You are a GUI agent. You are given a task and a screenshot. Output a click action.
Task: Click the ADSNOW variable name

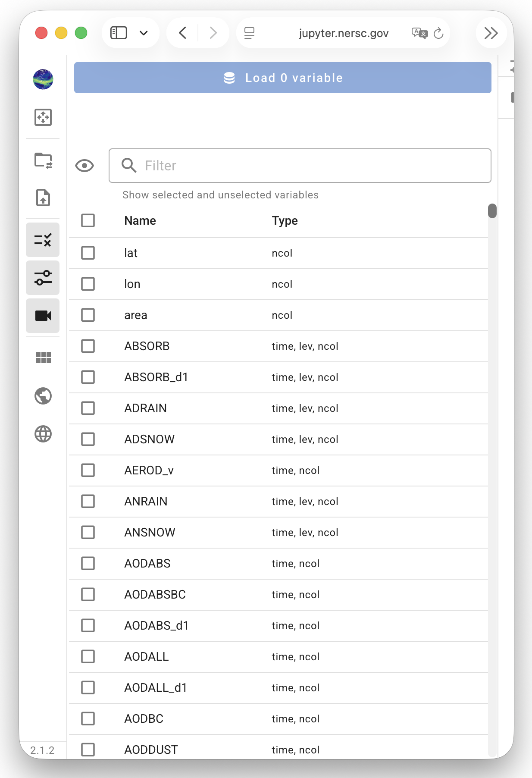tap(150, 439)
